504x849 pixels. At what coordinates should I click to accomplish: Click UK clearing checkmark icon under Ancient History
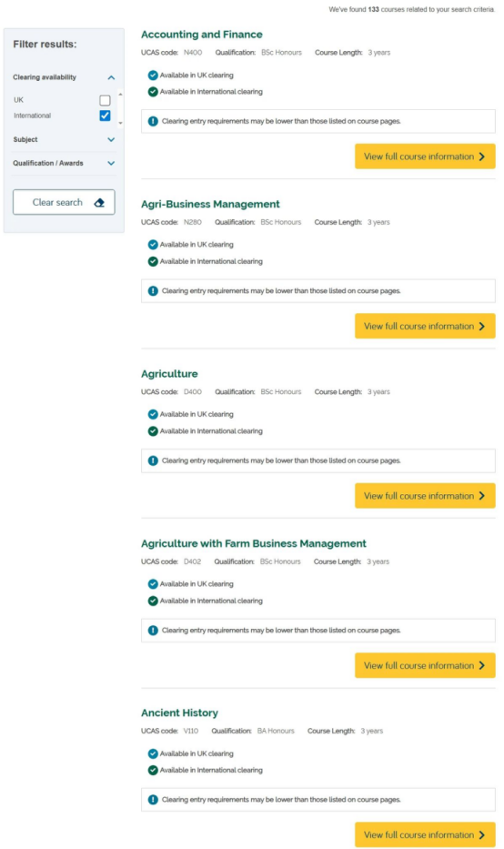pos(153,753)
